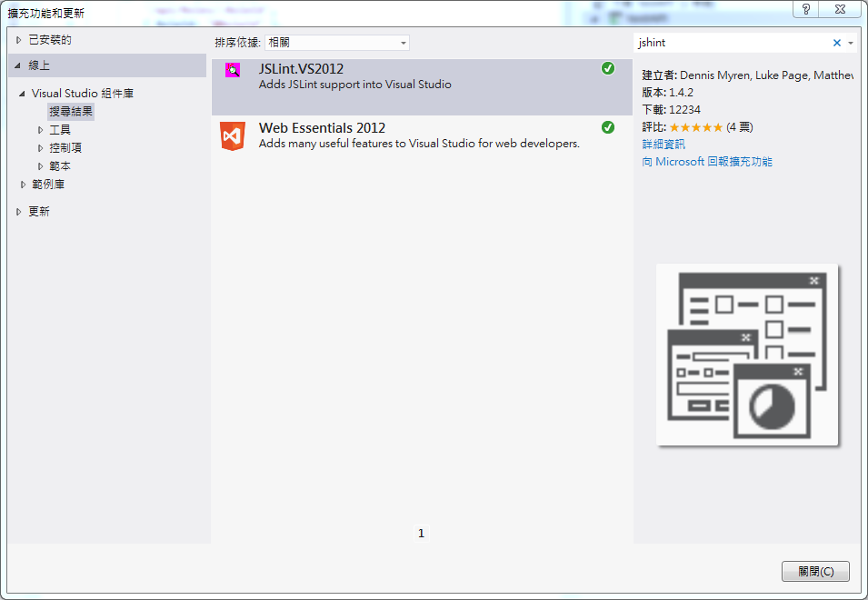Screen dimensions: 868x600
Task: Expand the 範例庫 node
Action: click(x=23, y=185)
